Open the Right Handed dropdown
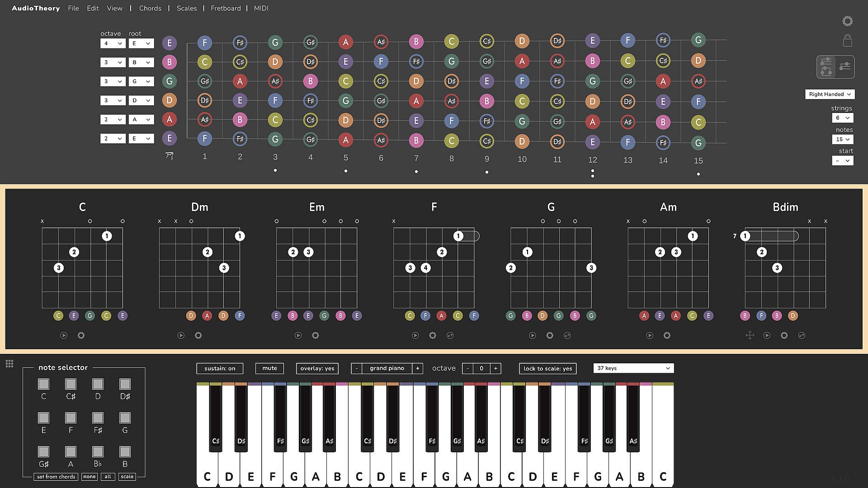This screenshot has height=488, width=868. point(830,94)
